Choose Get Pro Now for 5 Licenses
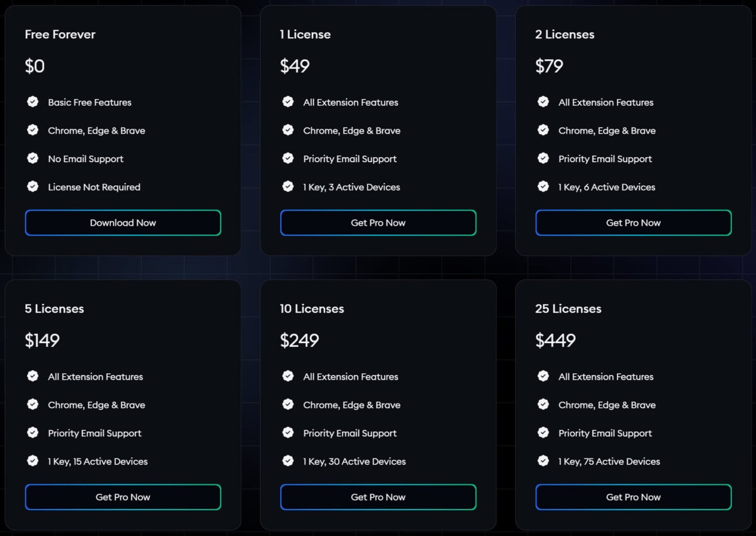756x536 pixels. [123, 497]
